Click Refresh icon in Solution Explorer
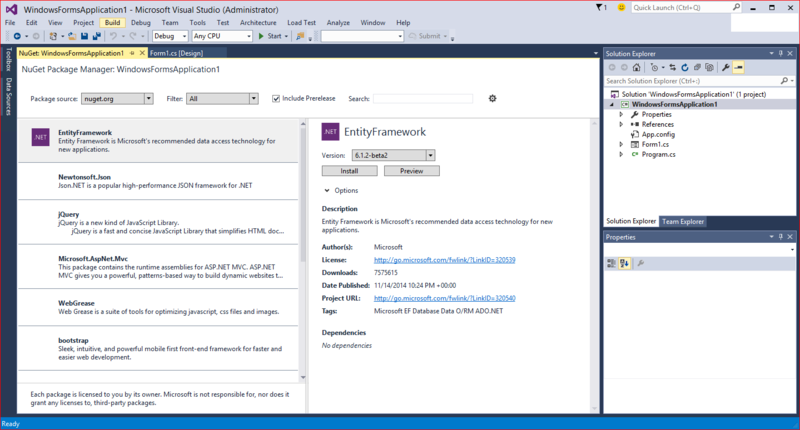 click(685, 67)
